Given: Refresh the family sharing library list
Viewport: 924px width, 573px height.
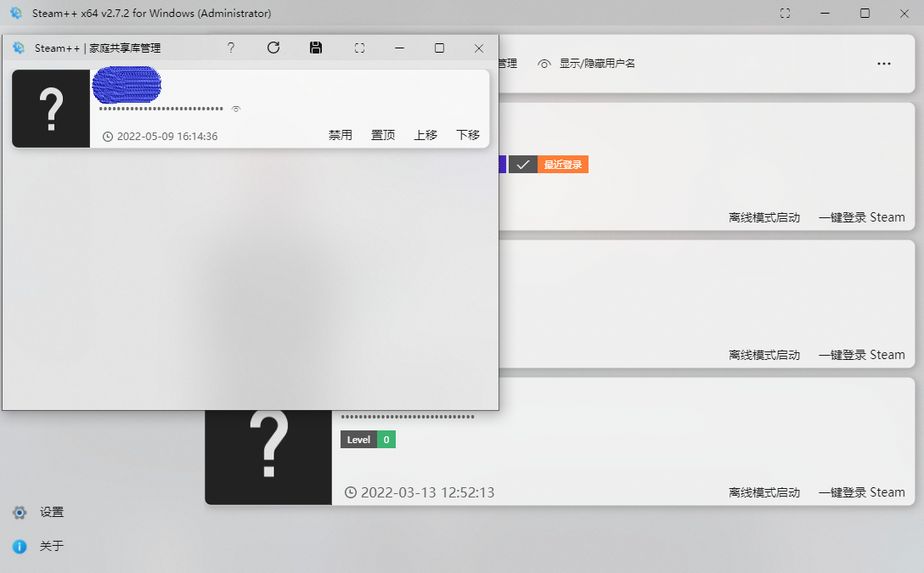Looking at the screenshot, I should pyautogui.click(x=273, y=48).
